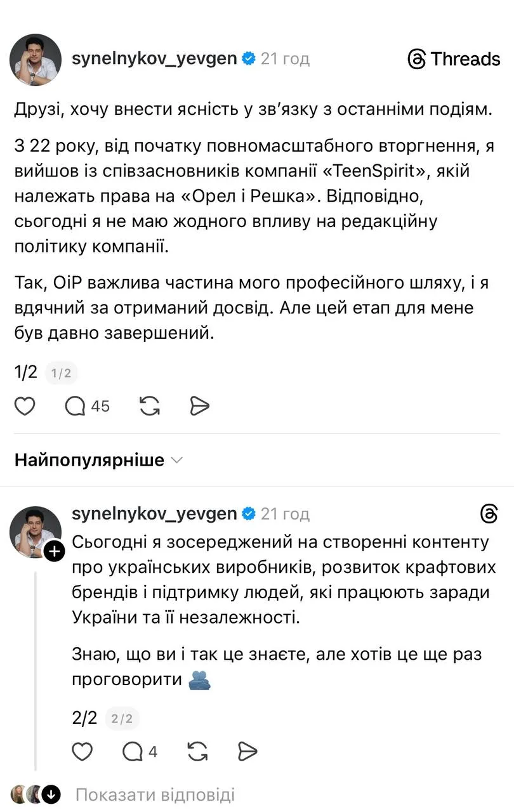Share the first post via send icon
514x812 pixels.
199,405
